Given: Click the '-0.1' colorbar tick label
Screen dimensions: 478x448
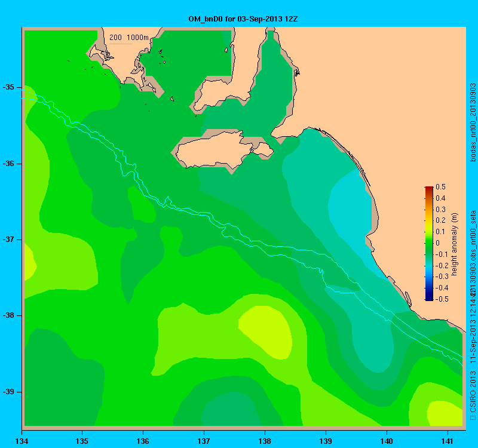Looking at the screenshot, I should pos(442,254).
